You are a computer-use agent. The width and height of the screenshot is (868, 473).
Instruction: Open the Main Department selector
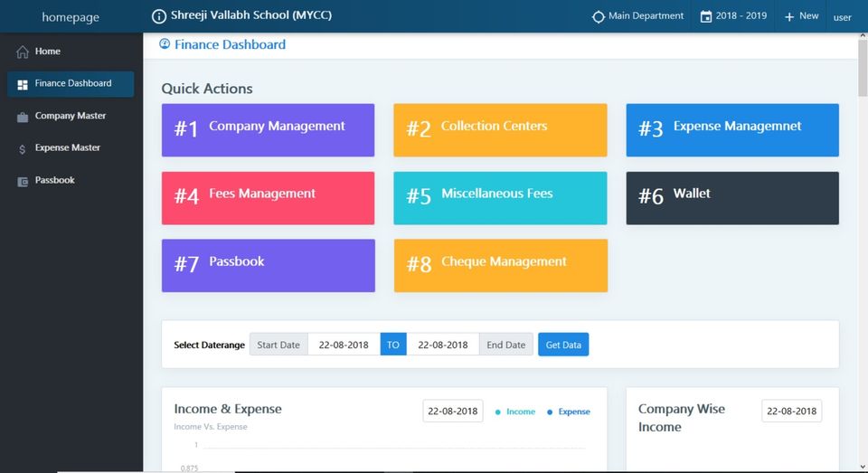637,16
